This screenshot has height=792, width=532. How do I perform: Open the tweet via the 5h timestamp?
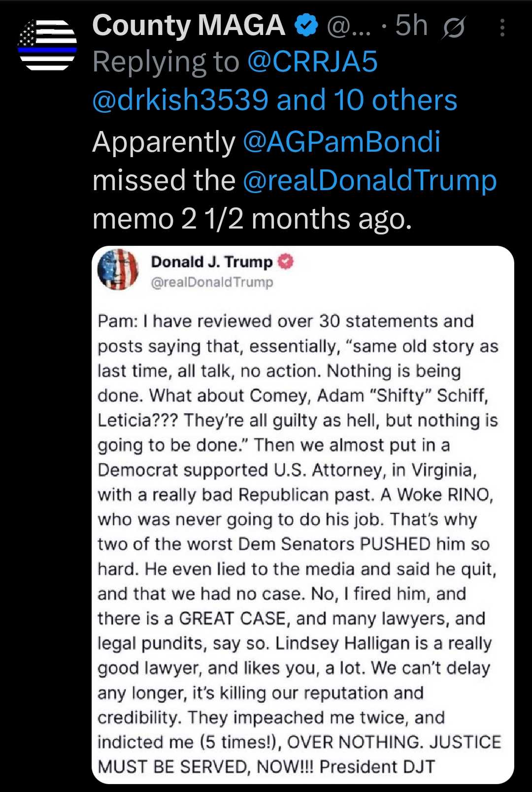411,26
